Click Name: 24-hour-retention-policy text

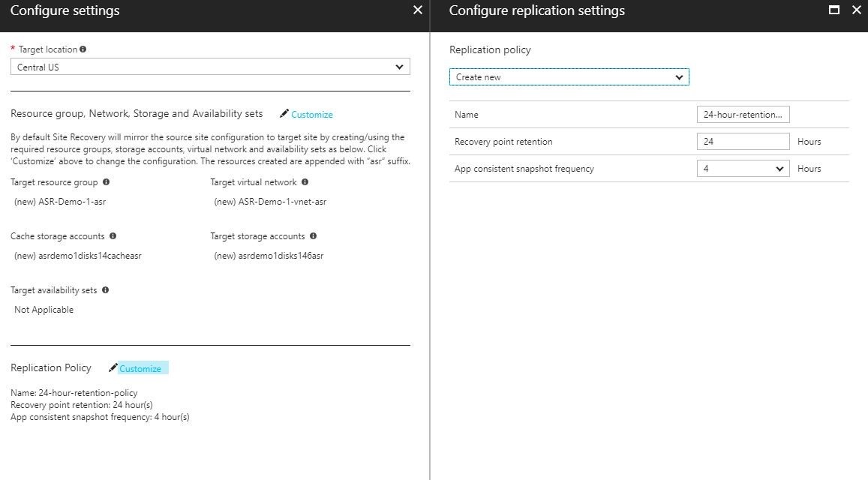[x=74, y=393]
